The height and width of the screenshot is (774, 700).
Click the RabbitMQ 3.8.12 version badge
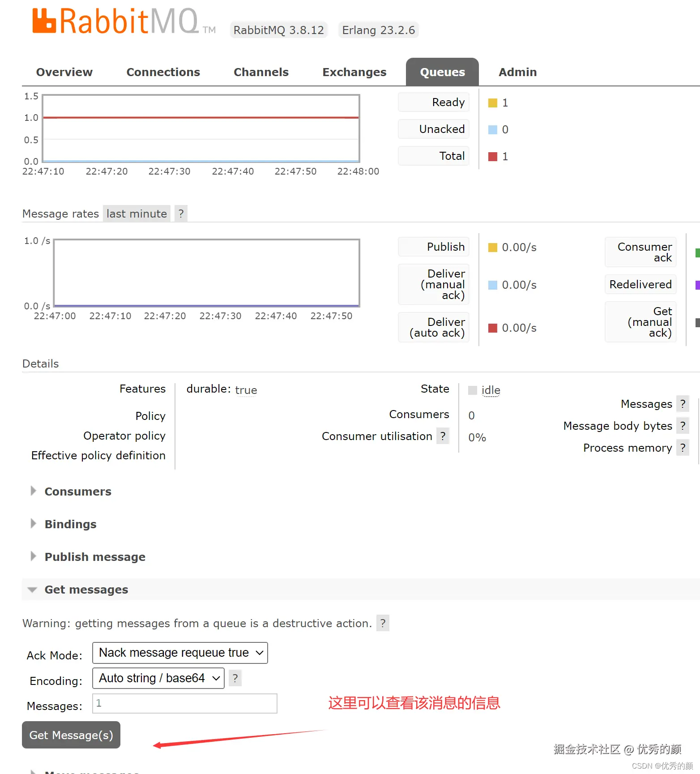[x=278, y=30]
